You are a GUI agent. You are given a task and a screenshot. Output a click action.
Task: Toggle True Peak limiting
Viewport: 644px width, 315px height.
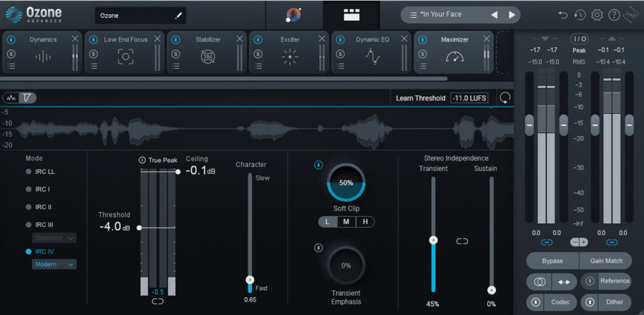(142, 160)
